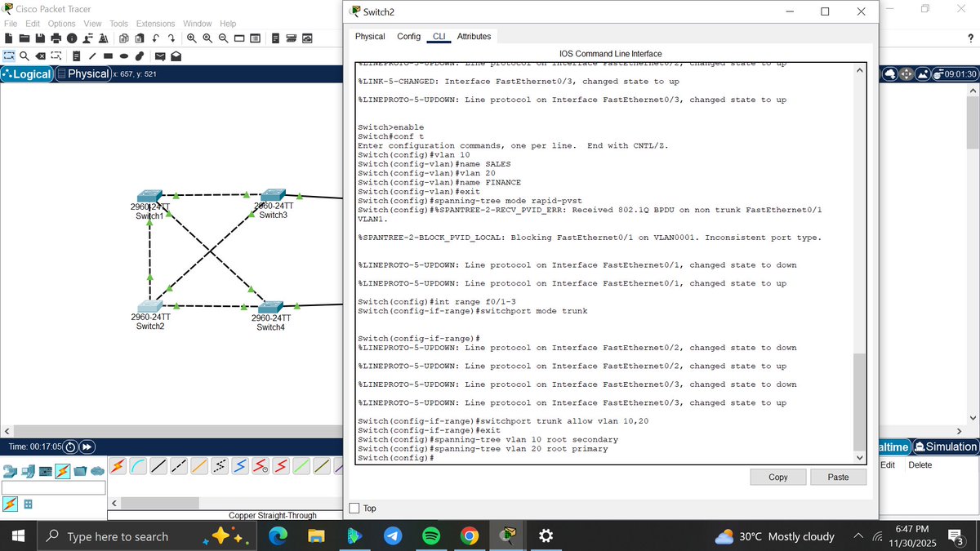Click the Paste icon in the main toolbar
The height and width of the screenshot is (551, 980).
[140, 38]
